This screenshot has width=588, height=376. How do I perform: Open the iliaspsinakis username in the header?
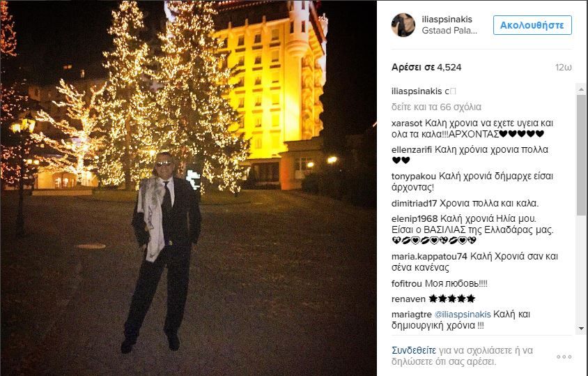[x=447, y=19]
